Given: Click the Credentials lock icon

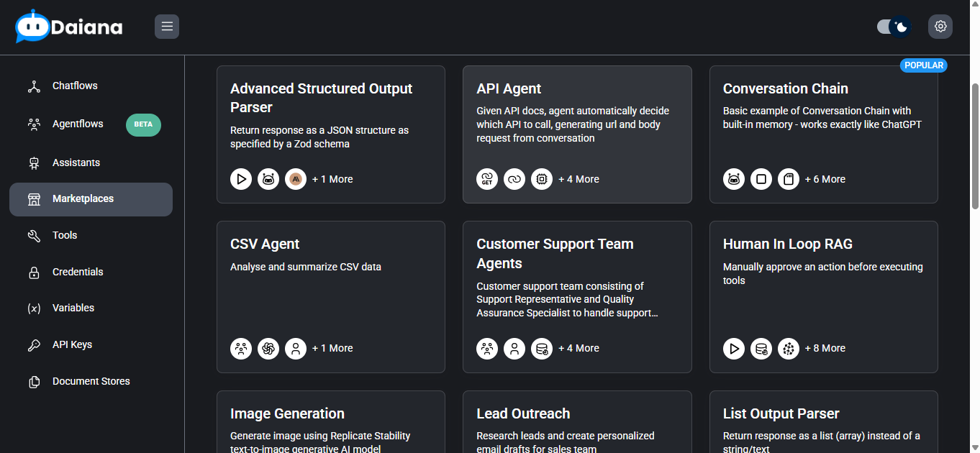Looking at the screenshot, I should coord(34,273).
